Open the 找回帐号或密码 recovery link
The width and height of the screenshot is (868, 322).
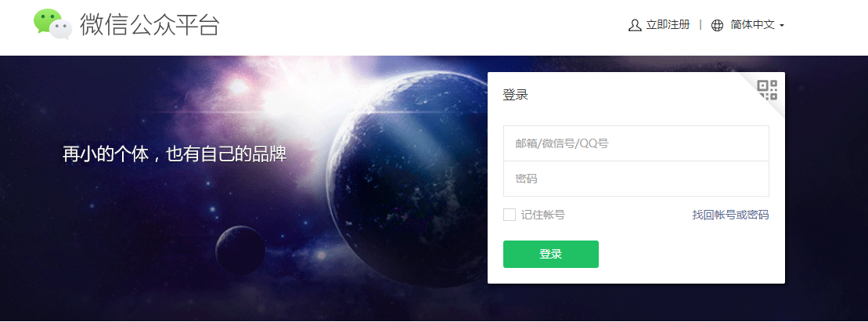click(x=730, y=215)
